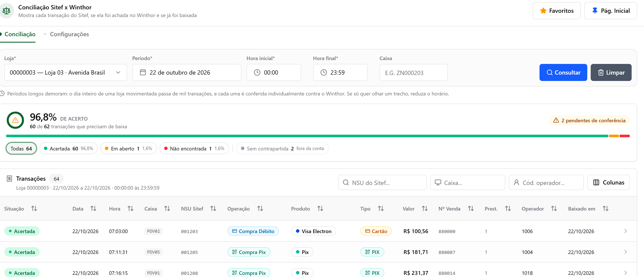Click the Consultar button

click(x=563, y=72)
